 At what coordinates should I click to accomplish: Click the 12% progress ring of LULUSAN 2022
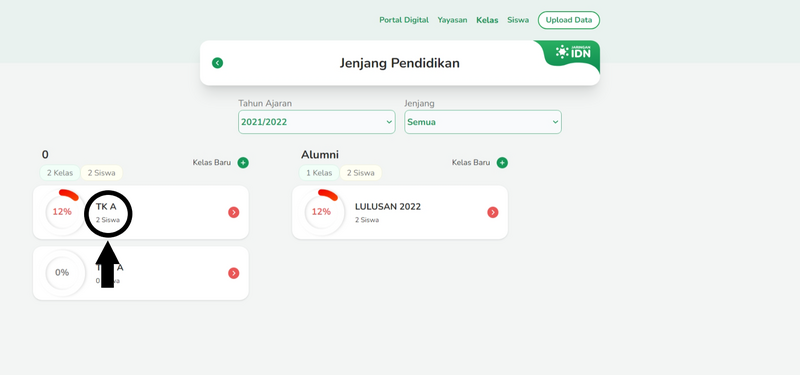point(321,211)
